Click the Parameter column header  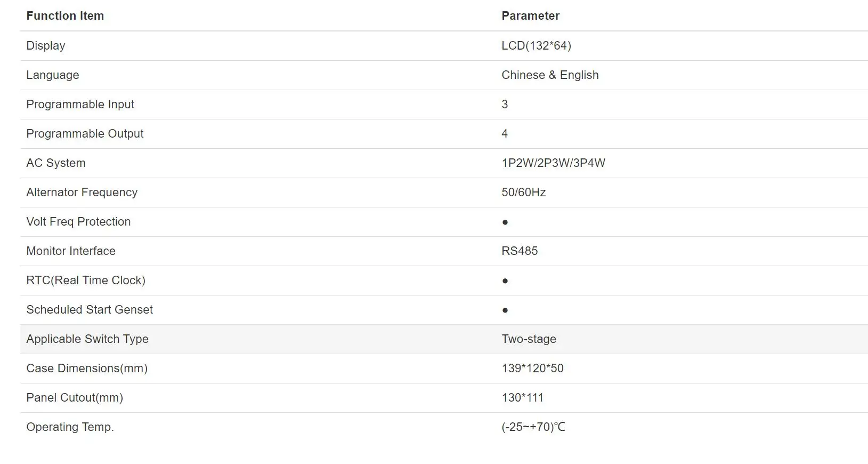pos(530,16)
